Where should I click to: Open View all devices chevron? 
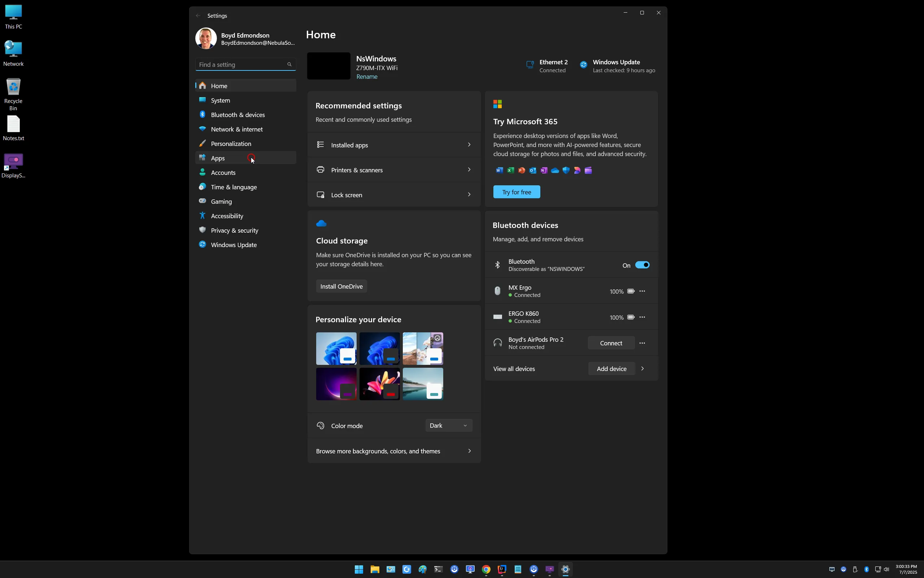coord(642,368)
